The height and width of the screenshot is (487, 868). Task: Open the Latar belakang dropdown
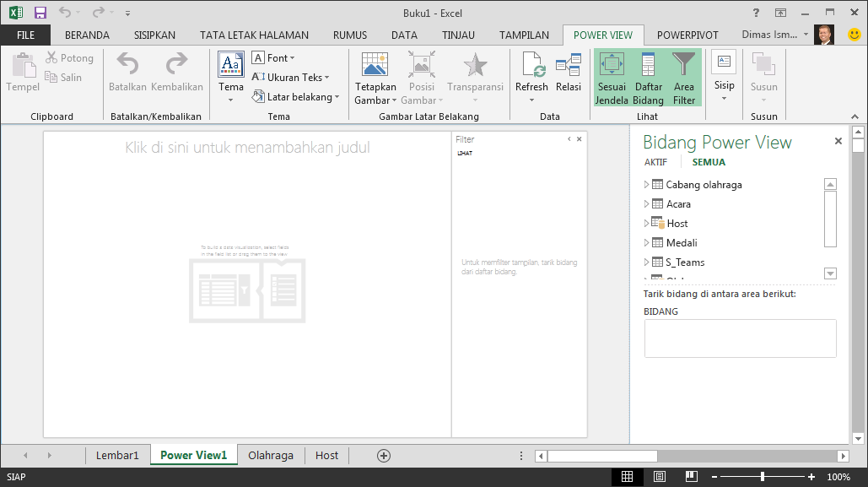(x=295, y=96)
